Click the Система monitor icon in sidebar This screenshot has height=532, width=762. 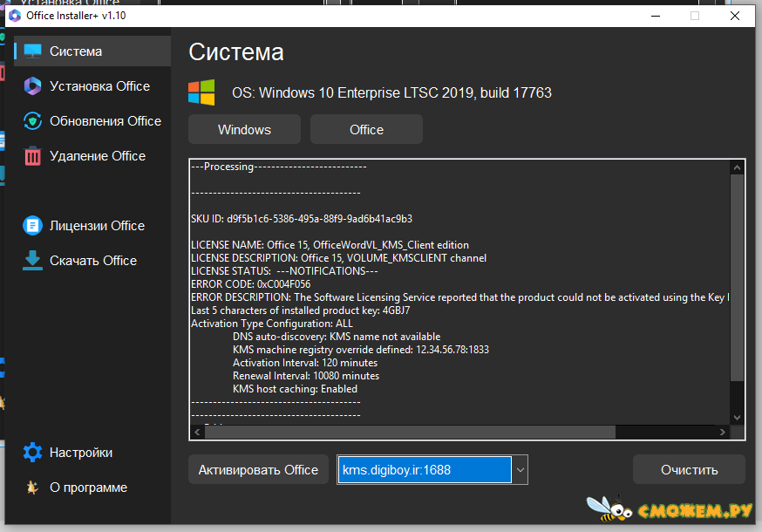coord(32,51)
